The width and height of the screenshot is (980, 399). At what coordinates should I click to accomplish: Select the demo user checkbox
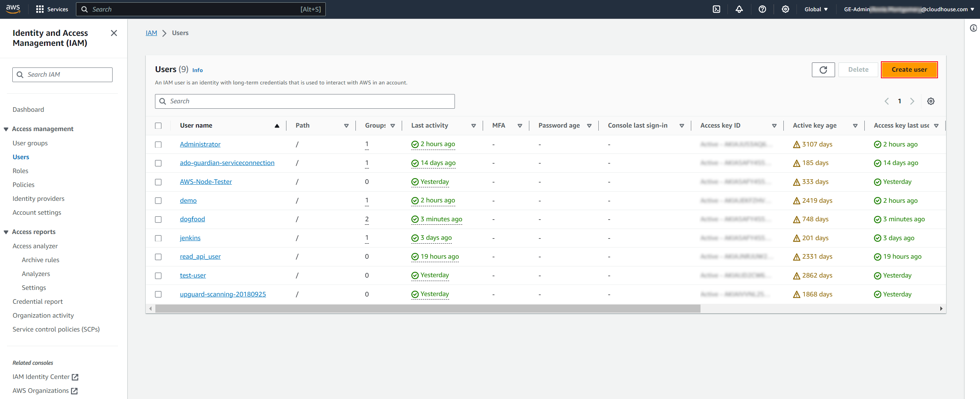pos(158,200)
